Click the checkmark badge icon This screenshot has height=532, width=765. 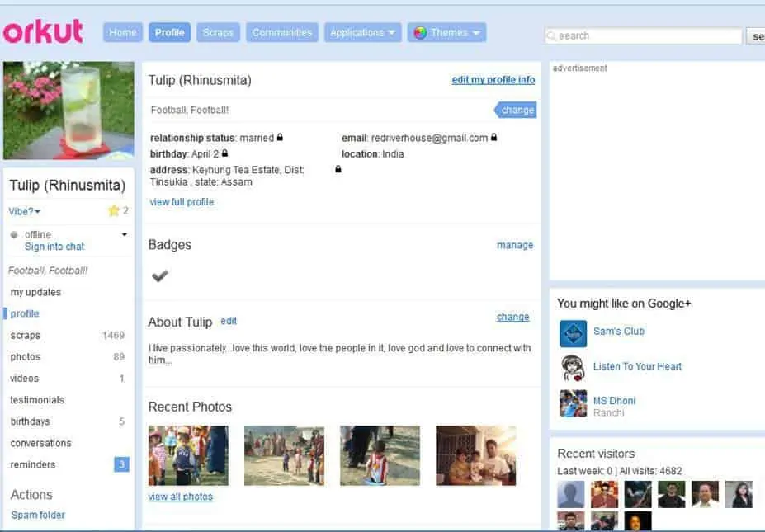point(160,276)
